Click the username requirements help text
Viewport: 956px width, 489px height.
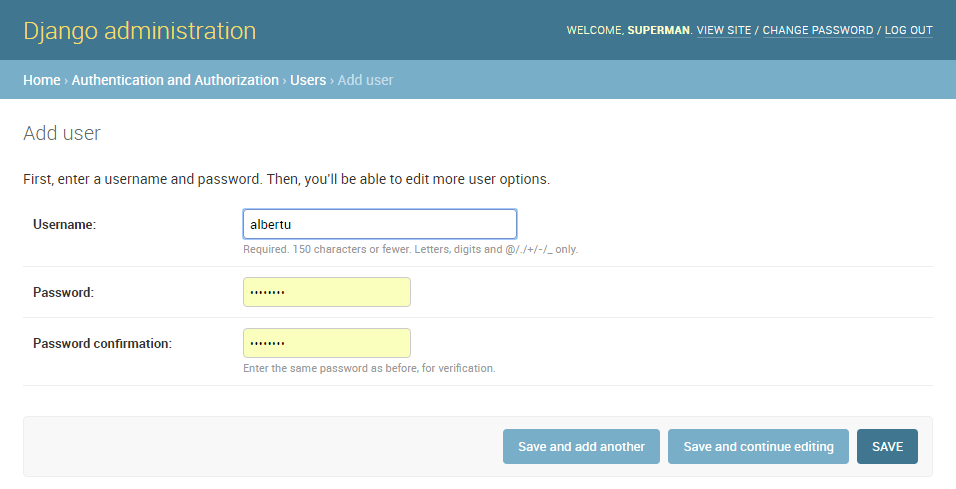[410, 250]
